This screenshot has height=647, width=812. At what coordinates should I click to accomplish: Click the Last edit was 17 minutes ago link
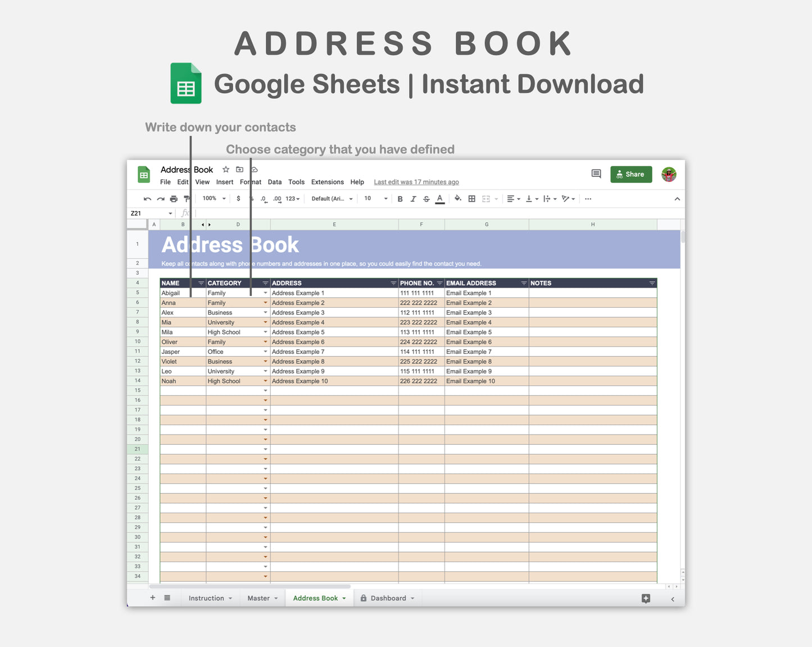[416, 182]
